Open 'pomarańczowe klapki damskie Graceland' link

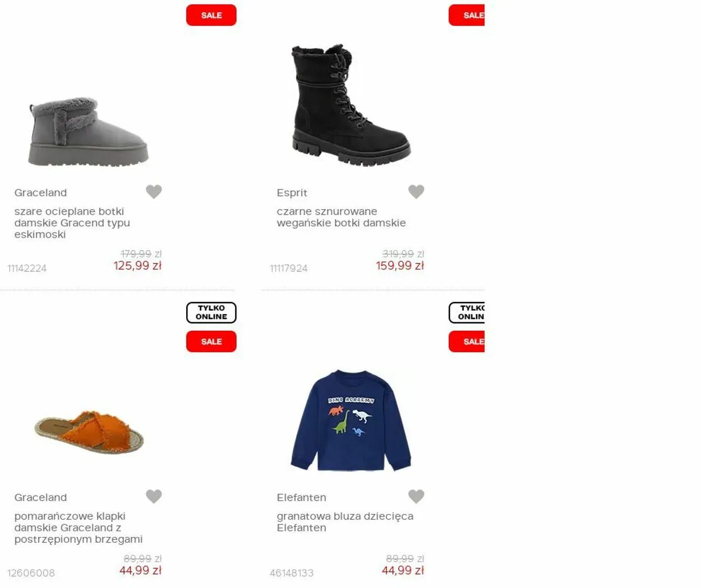[79, 527]
